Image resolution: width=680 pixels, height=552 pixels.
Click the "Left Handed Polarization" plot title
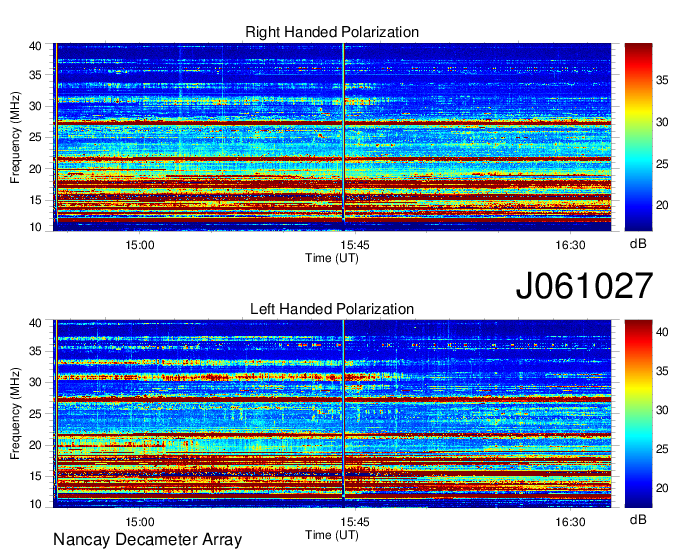[x=332, y=309]
